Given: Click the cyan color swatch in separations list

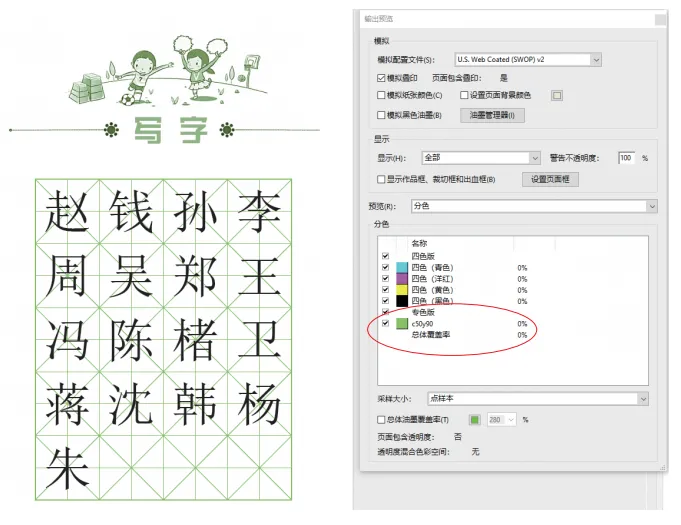Looking at the screenshot, I should click(x=402, y=267).
